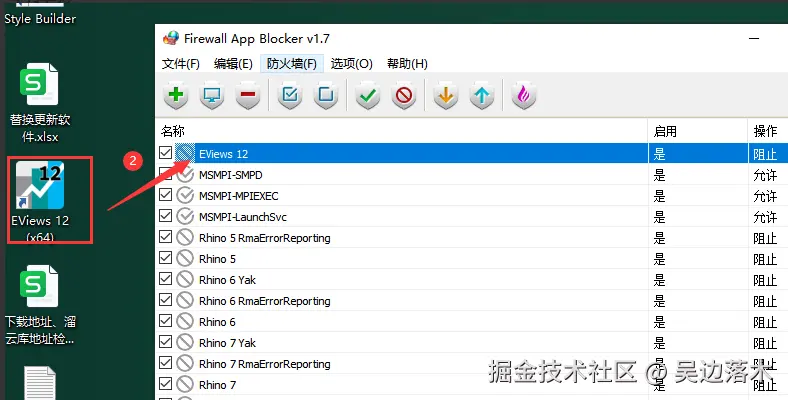
Task: Select the Rhino 6 rule name
Action: click(x=217, y=322)
